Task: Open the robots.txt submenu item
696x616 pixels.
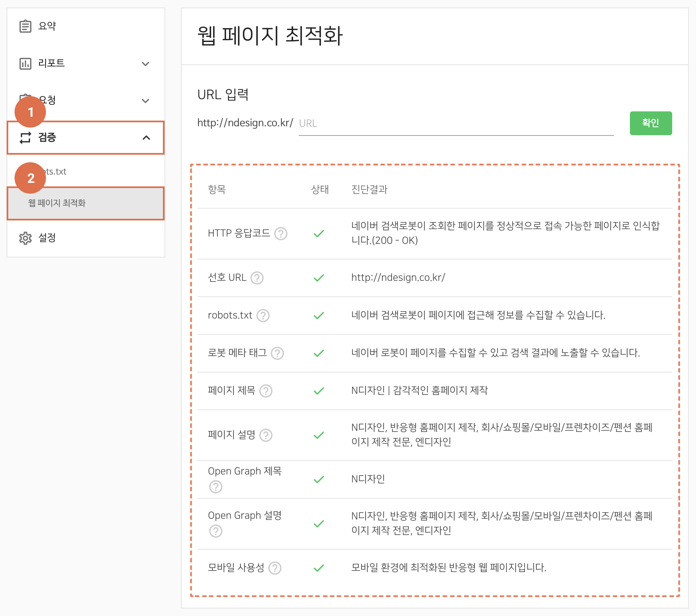Action: coord(56,171)
